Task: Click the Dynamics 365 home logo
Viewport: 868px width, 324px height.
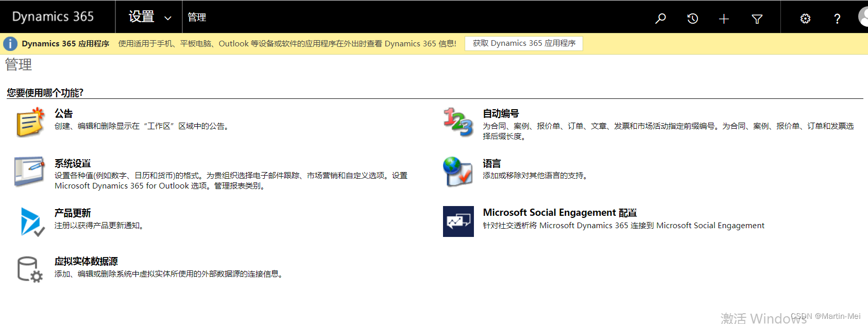Action: 53,16
